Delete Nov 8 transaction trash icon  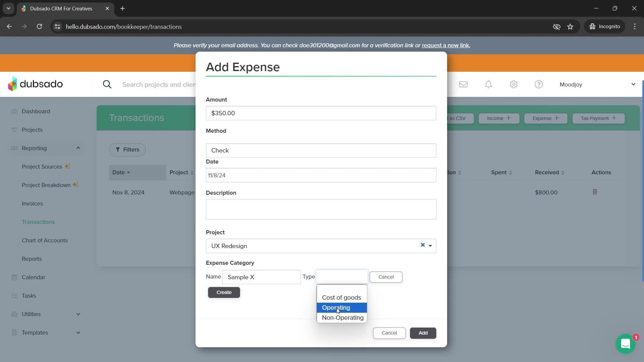(595, 192)
